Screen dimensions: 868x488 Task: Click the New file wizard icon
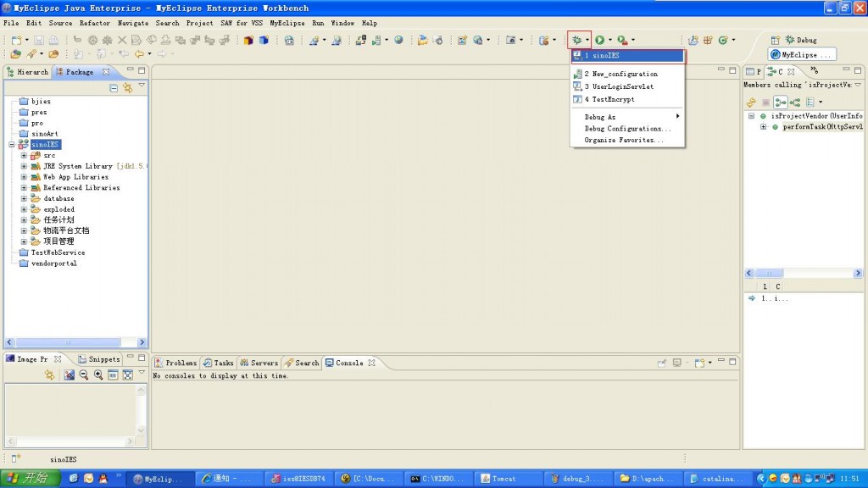click(x=17, y=40)
